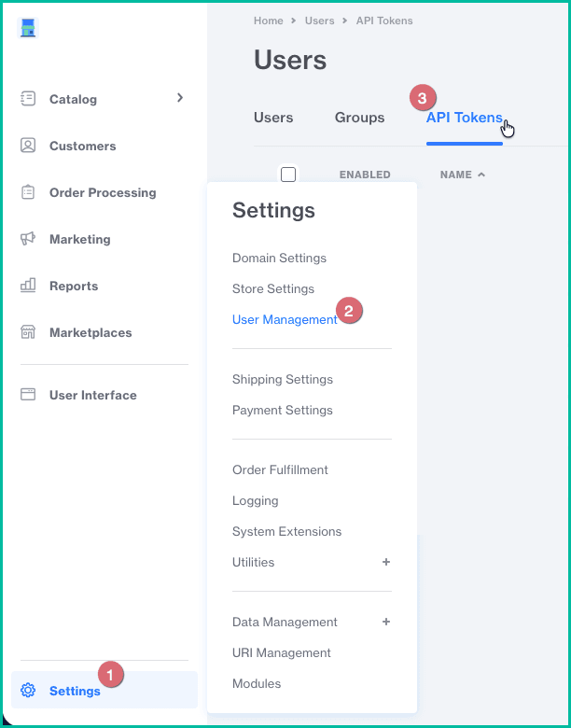Click the Customers person icon
Screen dimensions: 571x728
pos(28,146)
